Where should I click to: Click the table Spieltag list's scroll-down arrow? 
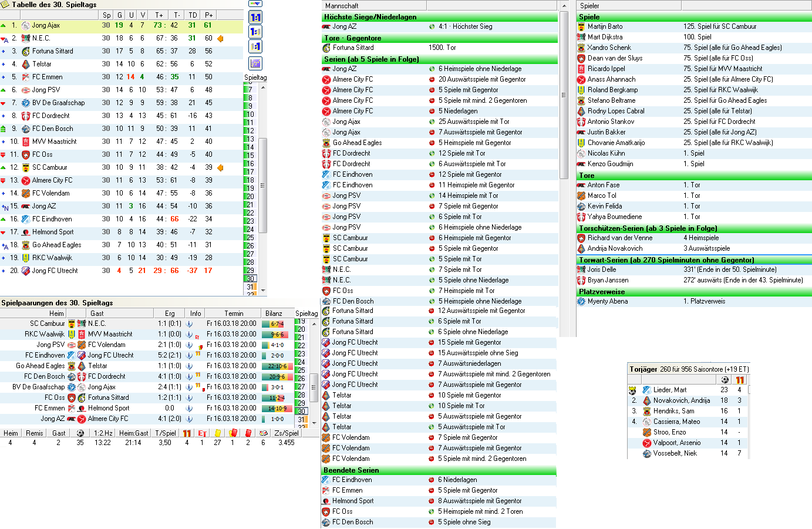tap(263, 290)
